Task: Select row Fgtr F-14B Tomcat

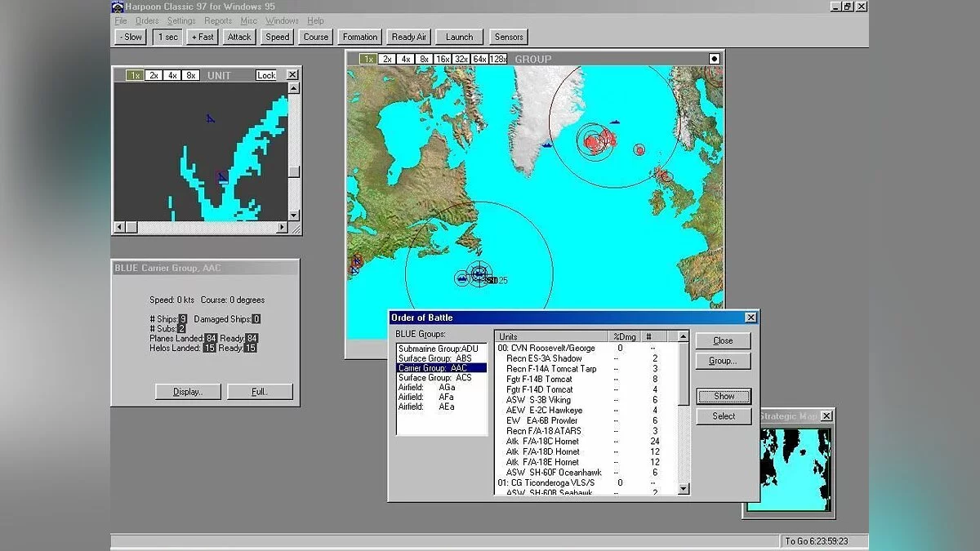Action: tap(586, 379)
